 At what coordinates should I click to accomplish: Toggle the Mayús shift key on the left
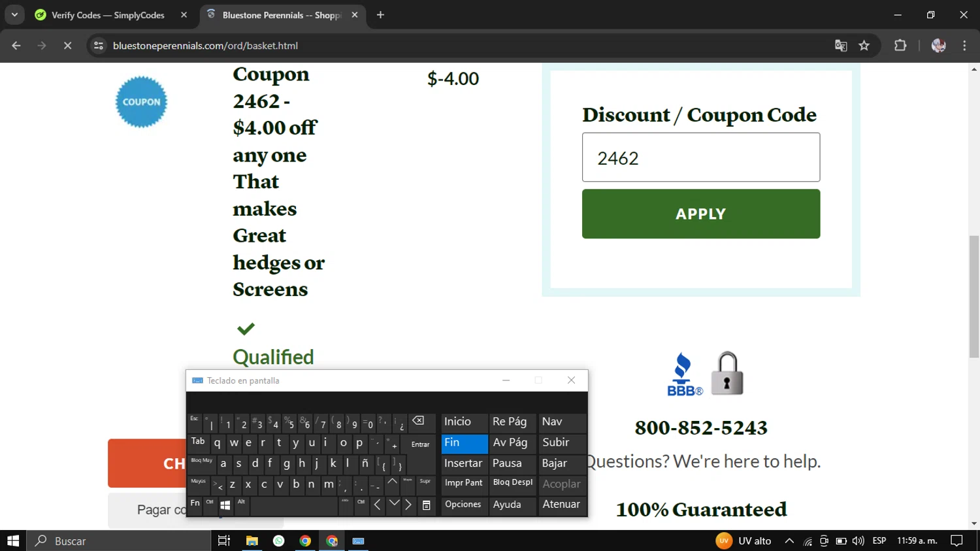pyautogui.click(x=199, y=484)
